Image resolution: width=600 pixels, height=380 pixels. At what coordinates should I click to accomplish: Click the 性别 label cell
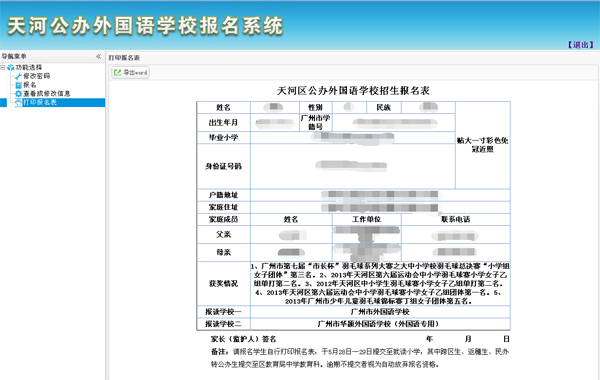(x=316, y=108)
